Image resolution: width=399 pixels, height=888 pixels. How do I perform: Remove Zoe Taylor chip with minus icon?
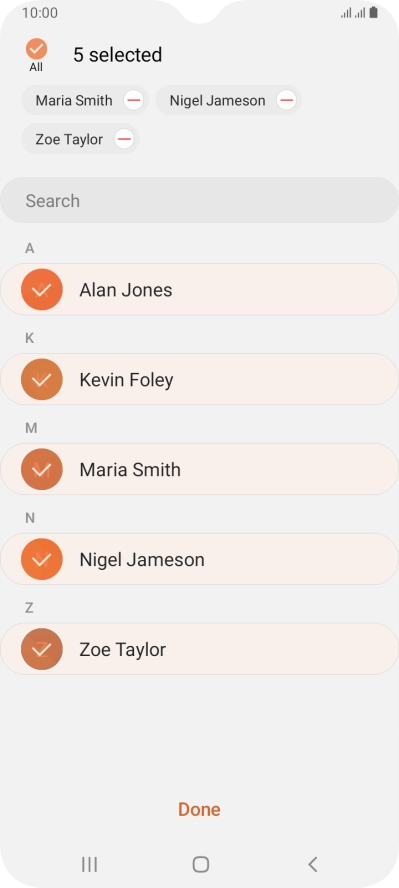click(124, 139)
